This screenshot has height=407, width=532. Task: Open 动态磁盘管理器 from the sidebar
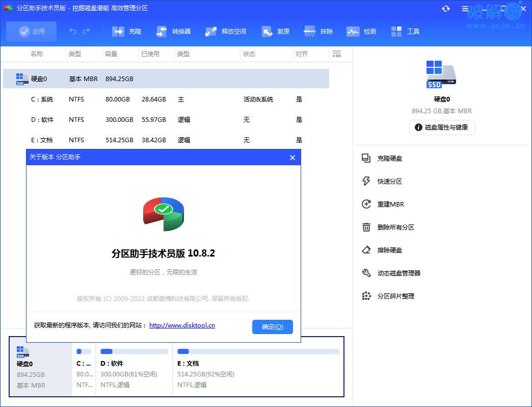coord(401,273)
